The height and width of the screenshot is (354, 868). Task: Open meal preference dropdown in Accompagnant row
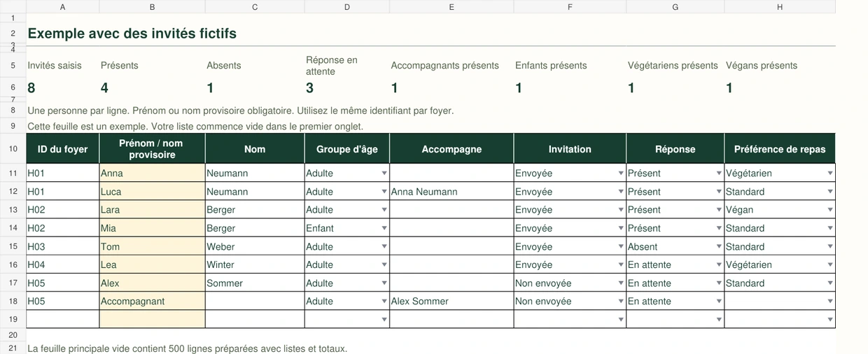830,302
